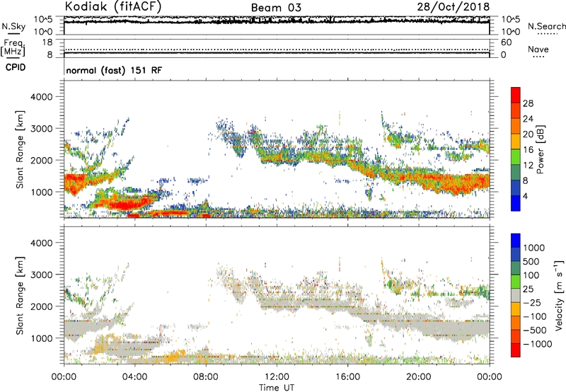Click the 'Freq. [MHz]' axis label
Screen dimensions: 566x392
pos(13,47)
